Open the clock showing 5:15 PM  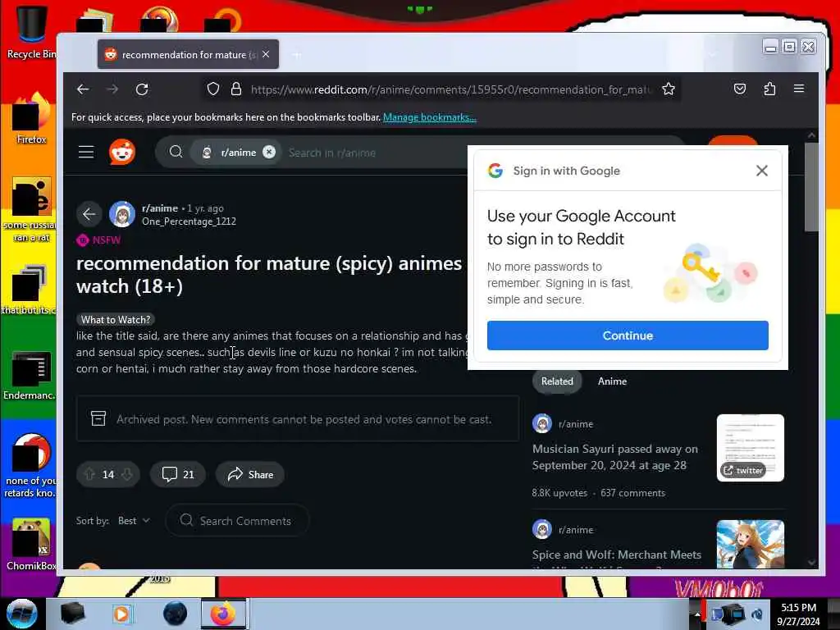click(x=798, y=614)
